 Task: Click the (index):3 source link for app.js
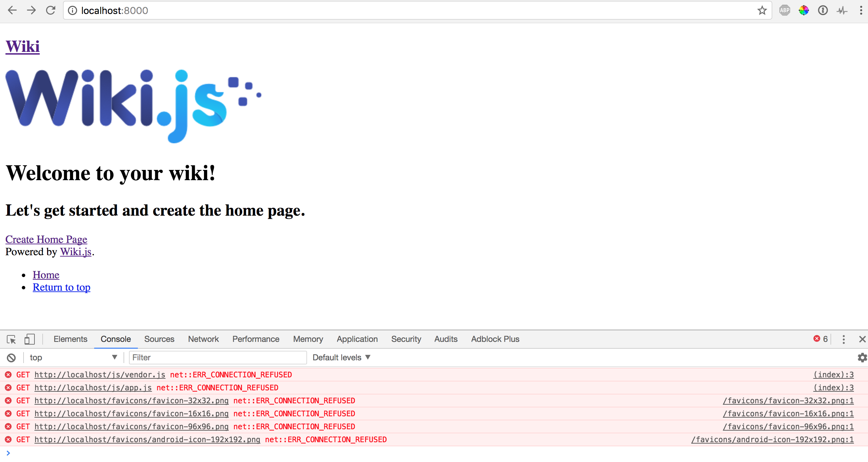click(834, 388)
